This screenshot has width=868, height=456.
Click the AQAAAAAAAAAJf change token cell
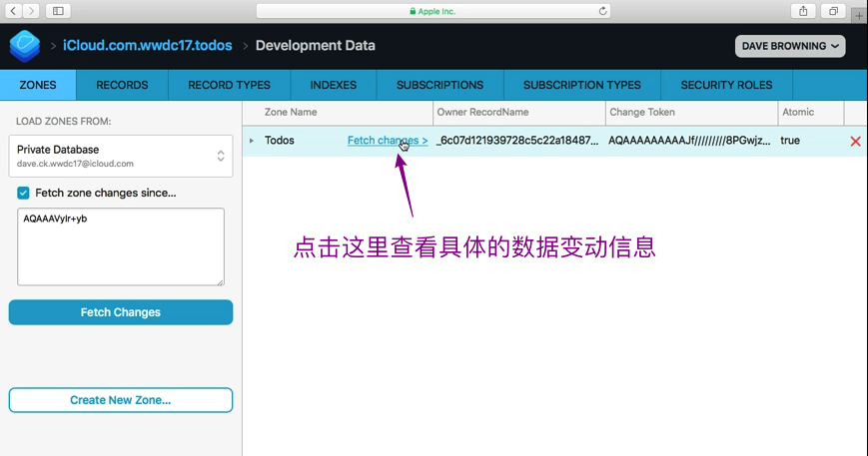689,141
